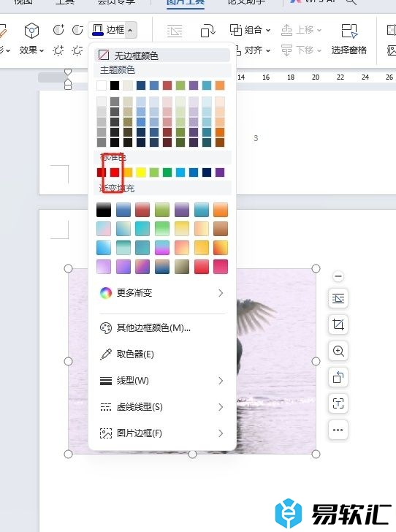
Task: Pick the black theme color swatch
Action: click(115, 85)
